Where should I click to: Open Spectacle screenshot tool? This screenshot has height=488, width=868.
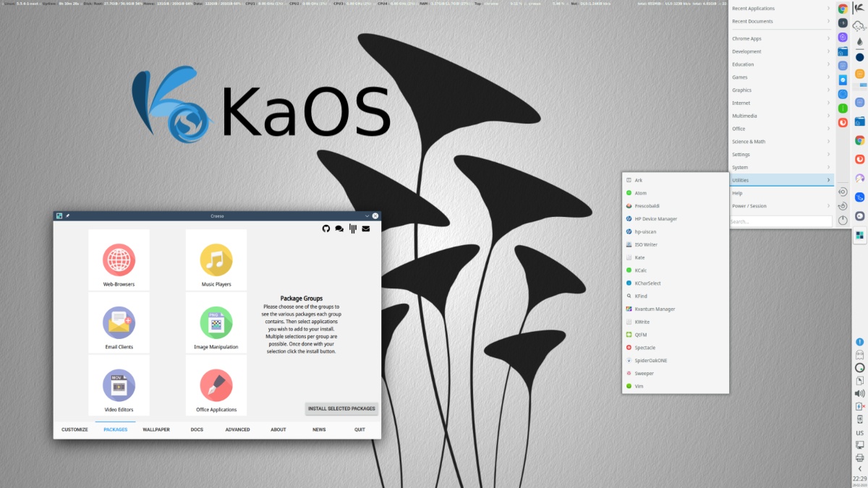[675, 348]
